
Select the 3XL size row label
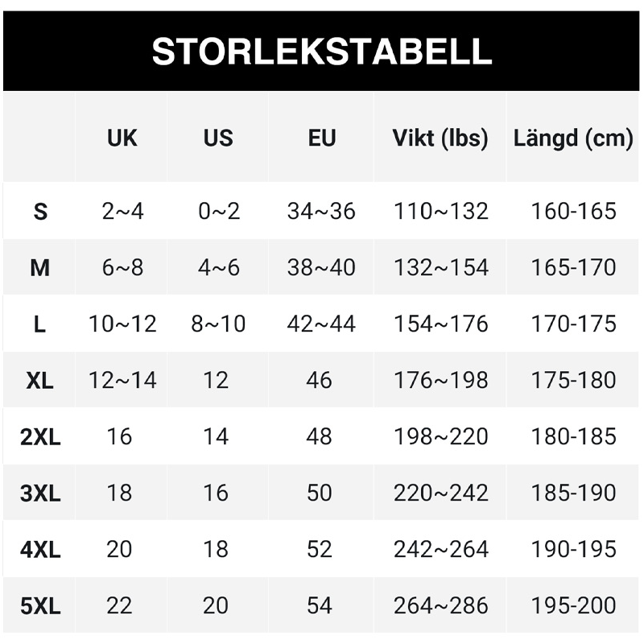click(x=40, y=493)
